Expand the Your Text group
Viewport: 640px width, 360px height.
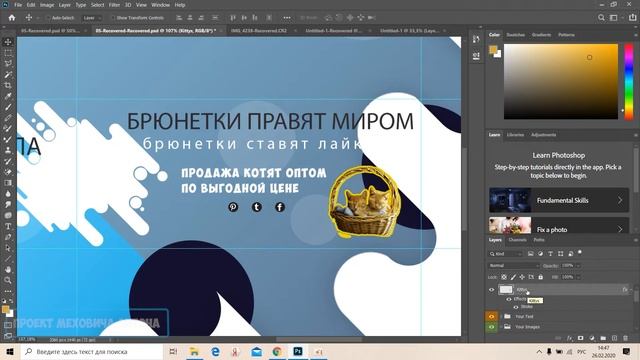pos(501,316)
